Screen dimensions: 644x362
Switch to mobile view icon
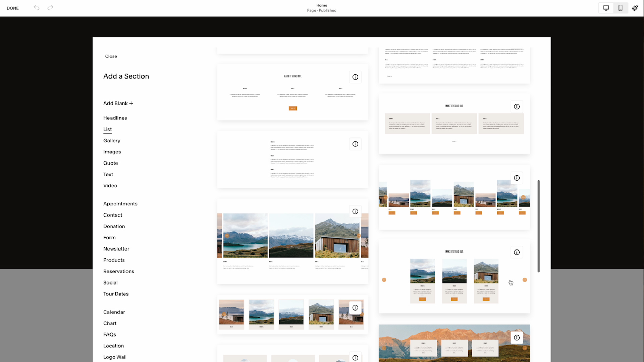tap(620, 8)
